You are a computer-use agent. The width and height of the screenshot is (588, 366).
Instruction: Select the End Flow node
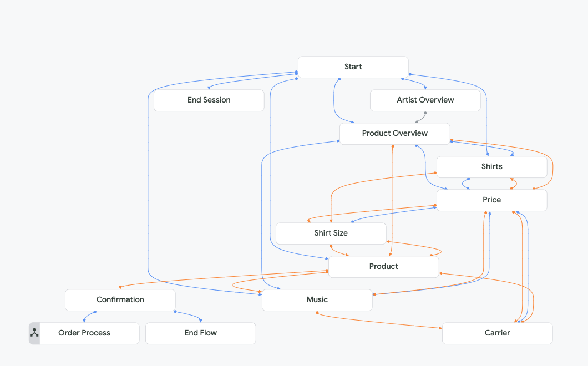click(x=200, y=333)
